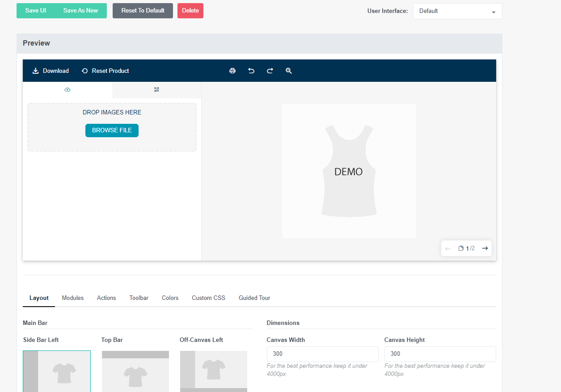Screen dimensions: 561x392
Task: Open the QR code module tab
Action: pos(156,90)
